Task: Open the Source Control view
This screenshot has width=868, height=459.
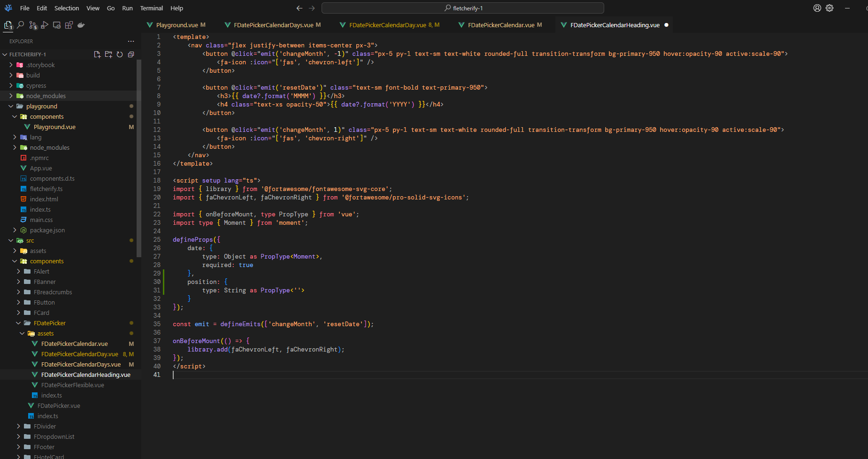Action: click(32, 25)
